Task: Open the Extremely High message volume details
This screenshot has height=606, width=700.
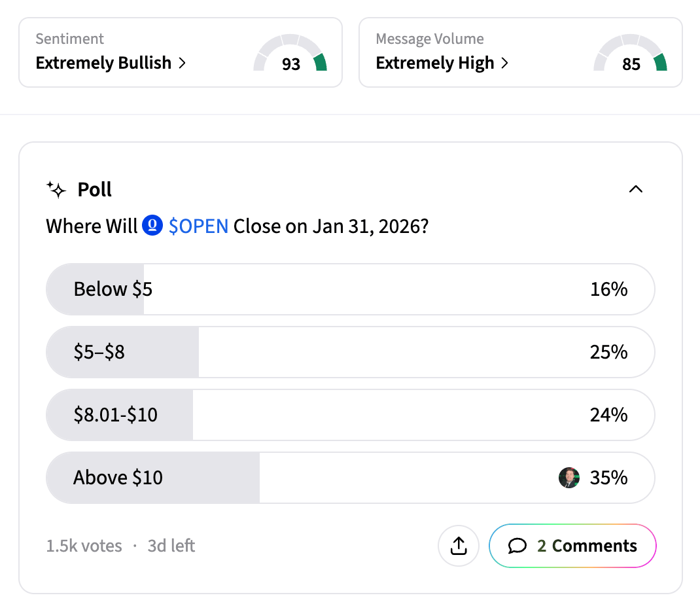Action: (x=435, y=63)
